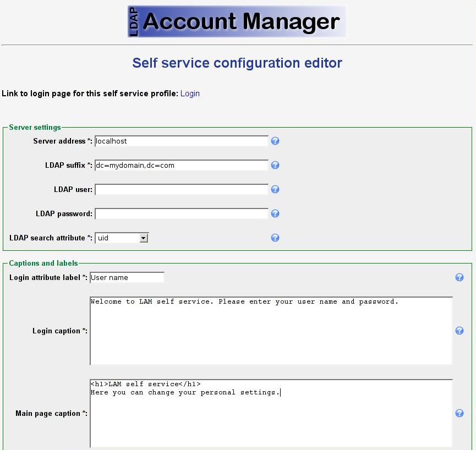The width and height of the screenshot is (476, 450).
Task: Click the LDAP Account Manager logo
Action: [237, 21]
